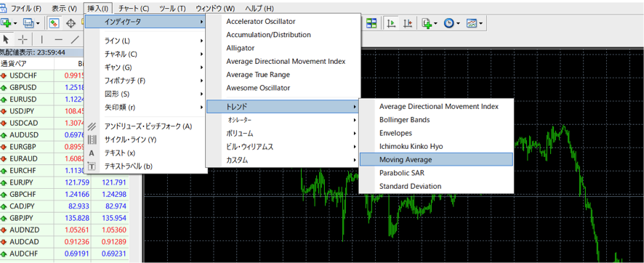Expand the トレンド submenu
The width and height of the screenshot is (644, 263).
pyautogui.click(x=283, y=107)
